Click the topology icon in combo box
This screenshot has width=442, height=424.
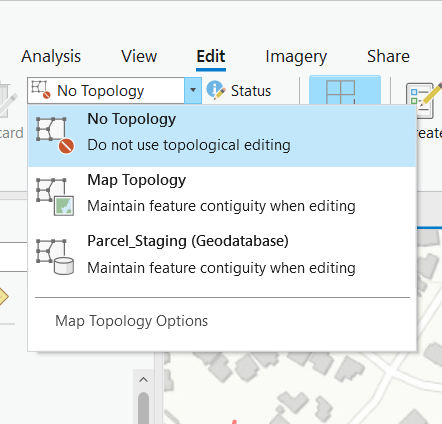point(41,90)
